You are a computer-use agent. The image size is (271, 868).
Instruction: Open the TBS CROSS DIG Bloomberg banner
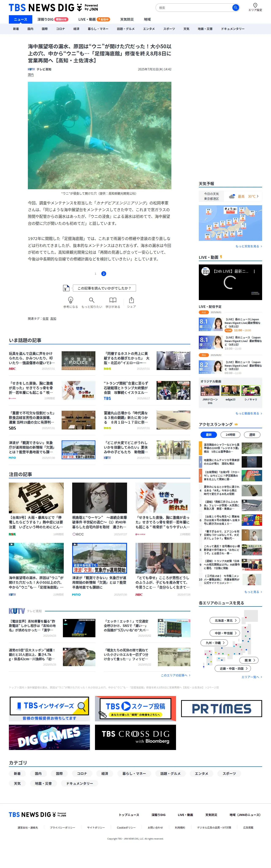[x=135, y=737]
